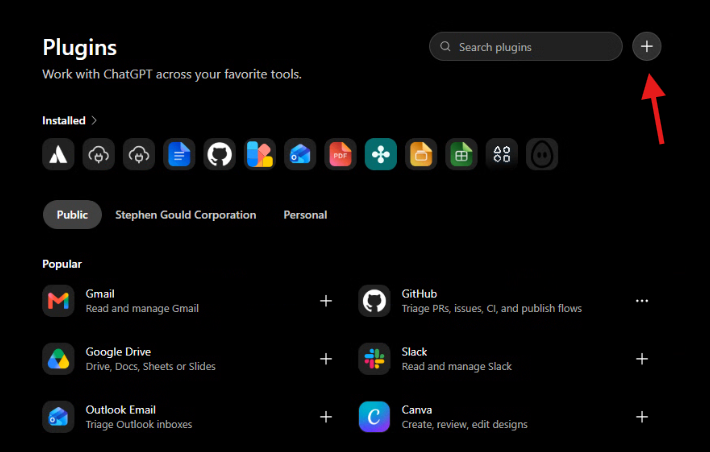Screen dimensions: 710x452
Task: Click the Gmail plugin name
Action: pyautogui.click(x=100, y=294)
